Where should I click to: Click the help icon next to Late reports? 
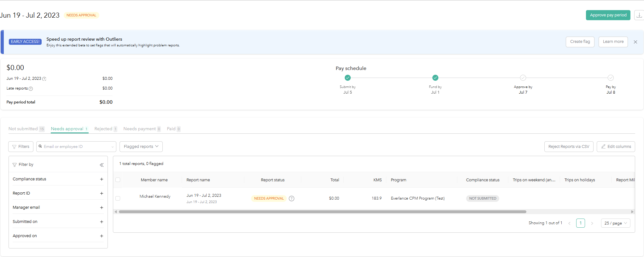(31, 89)
